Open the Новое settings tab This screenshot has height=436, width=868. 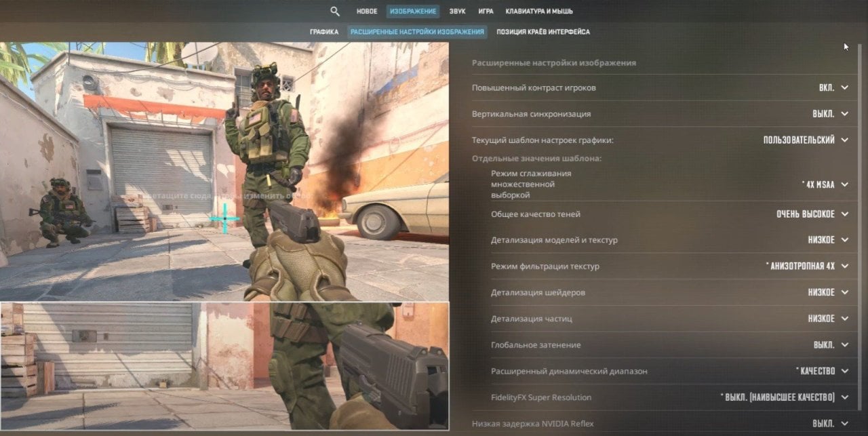[367, 12]
